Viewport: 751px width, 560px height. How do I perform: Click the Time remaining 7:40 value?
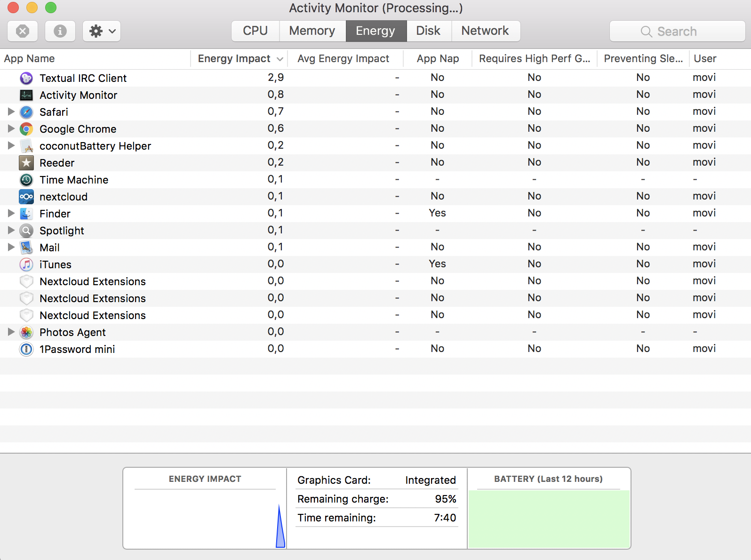click(x=445, y=518)
